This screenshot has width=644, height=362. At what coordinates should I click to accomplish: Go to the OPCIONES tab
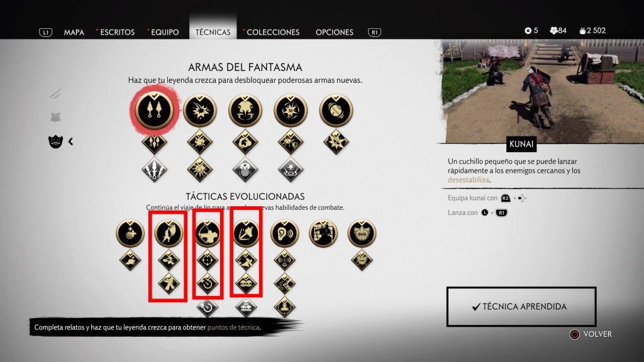coord(335,32)
